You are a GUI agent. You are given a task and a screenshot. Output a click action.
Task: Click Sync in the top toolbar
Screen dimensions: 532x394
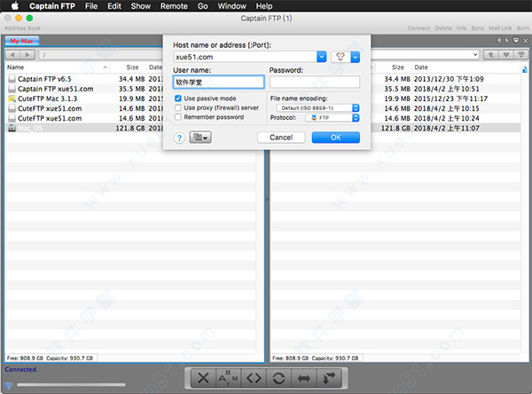(x=478, y=28)
